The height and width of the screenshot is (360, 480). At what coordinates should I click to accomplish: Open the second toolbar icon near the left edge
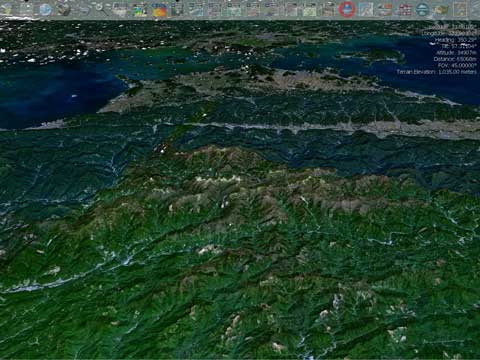tap(25, 9)
